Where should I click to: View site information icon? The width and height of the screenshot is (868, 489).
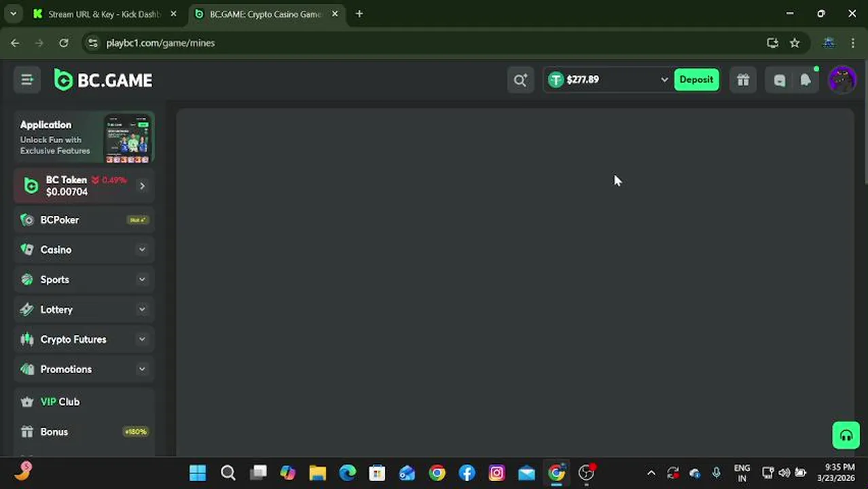click(93, 43)
